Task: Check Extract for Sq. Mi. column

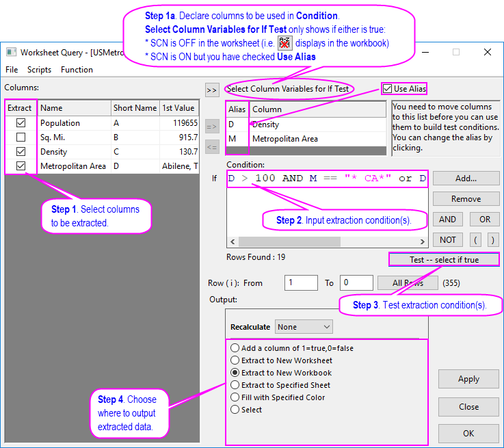Action: click(x=21, y=137)
